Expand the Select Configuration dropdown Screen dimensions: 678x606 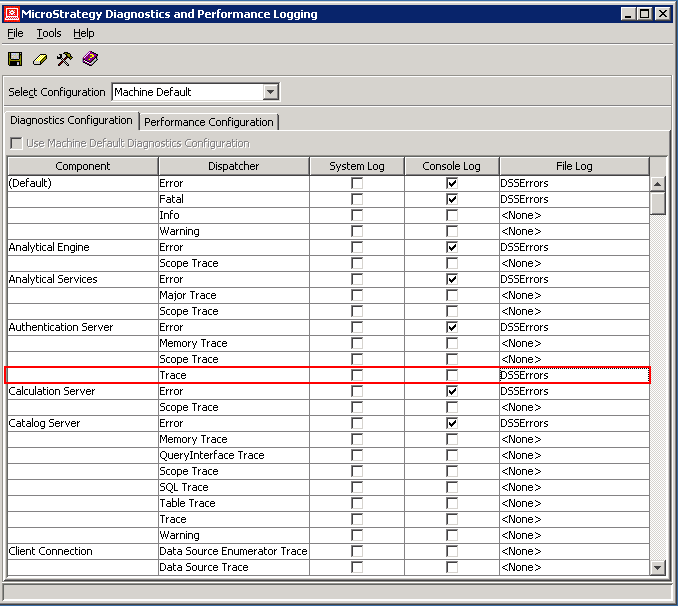pos(270,92)
